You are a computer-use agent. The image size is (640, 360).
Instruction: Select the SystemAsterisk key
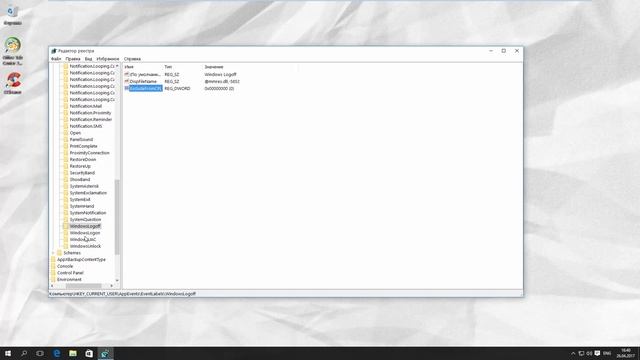pos(84,186)
